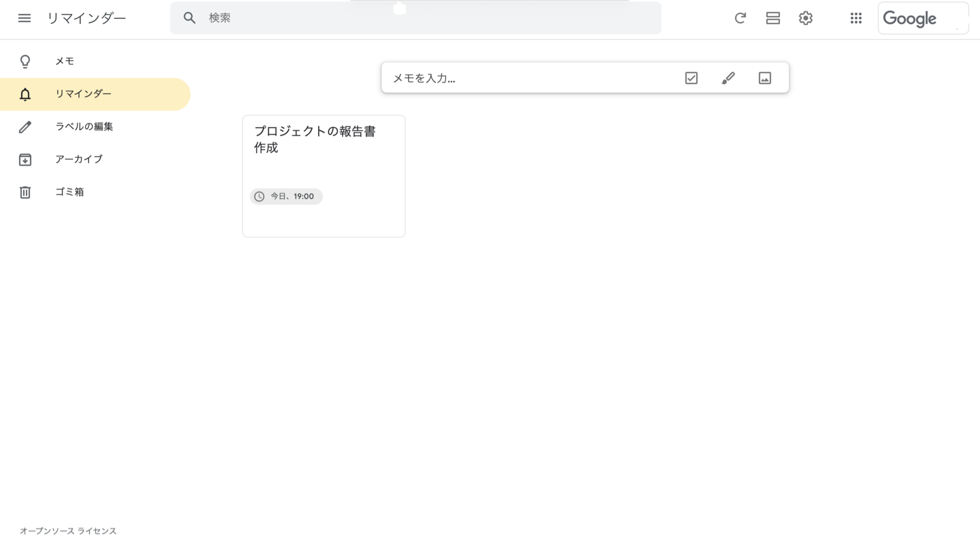Create a new note with image
980x549 pixels.
(x=764, y=78)
